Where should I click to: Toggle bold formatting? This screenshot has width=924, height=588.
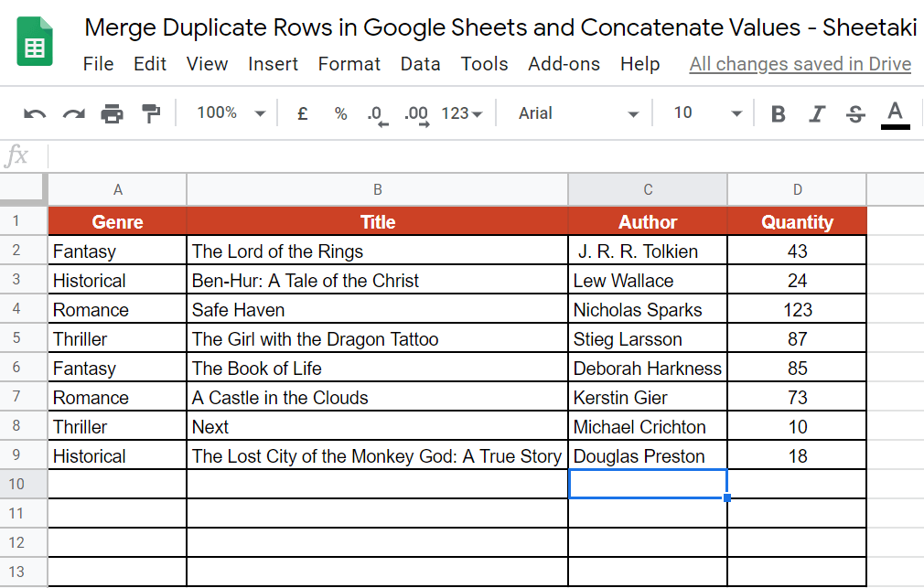tap(779, 113)
